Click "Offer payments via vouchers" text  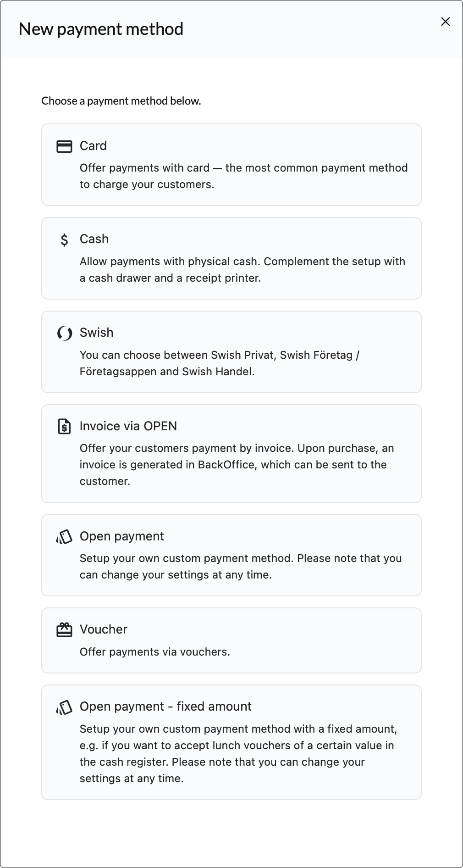155,652
